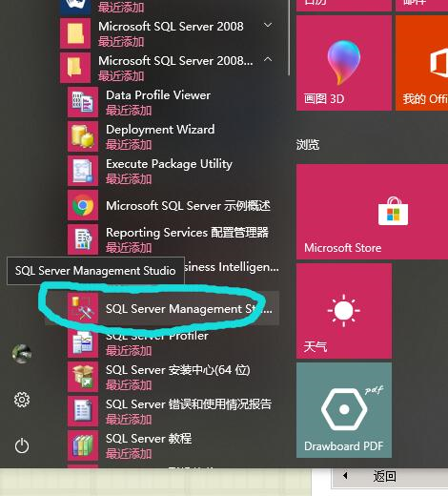Collapse Microsoft SQL Server 2008... folder chevron
Image resolution: width=448 pixels, height=496 pixels.
(x=268, y=59)
